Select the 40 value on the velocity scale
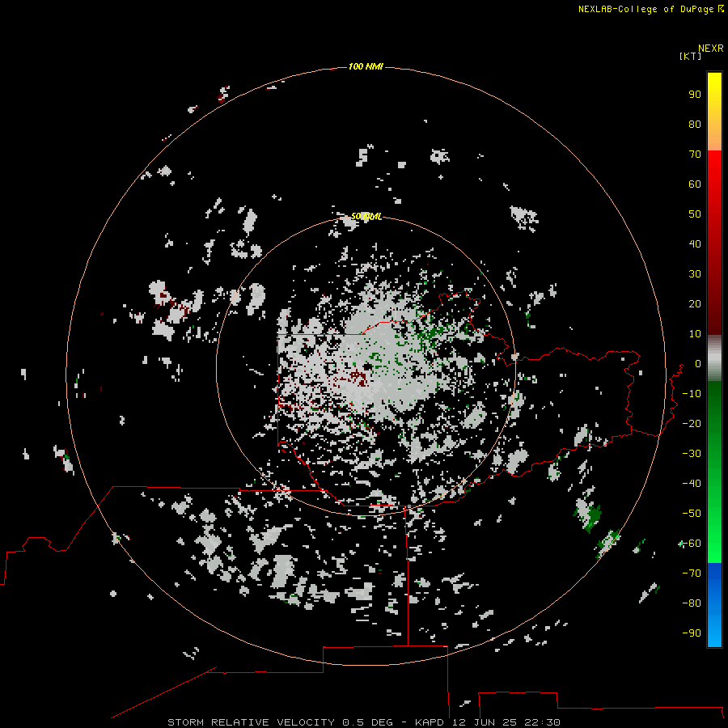 (695, 243)
